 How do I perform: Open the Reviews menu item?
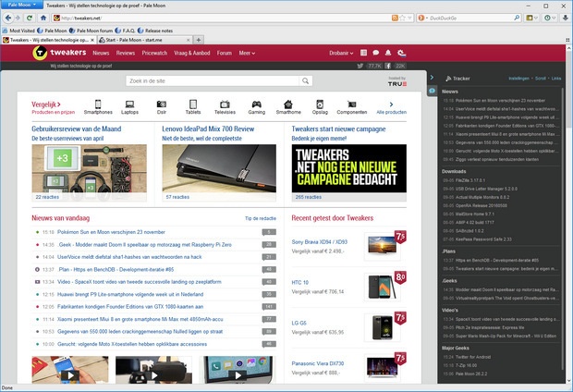[126, 53]
